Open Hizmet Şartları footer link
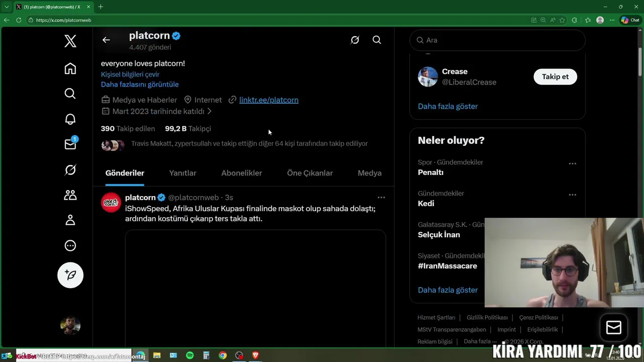644x362 pixels. click(436, 318)
